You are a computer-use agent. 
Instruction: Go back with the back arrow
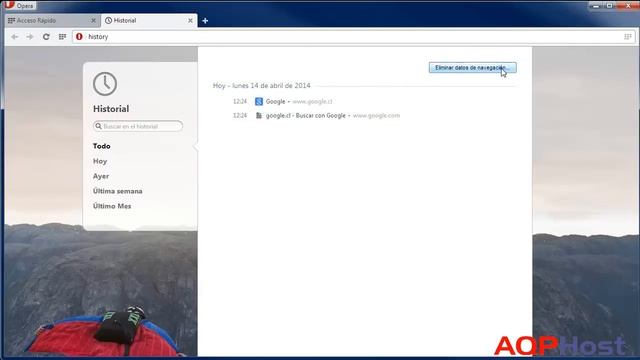click(x=15, y=37)
